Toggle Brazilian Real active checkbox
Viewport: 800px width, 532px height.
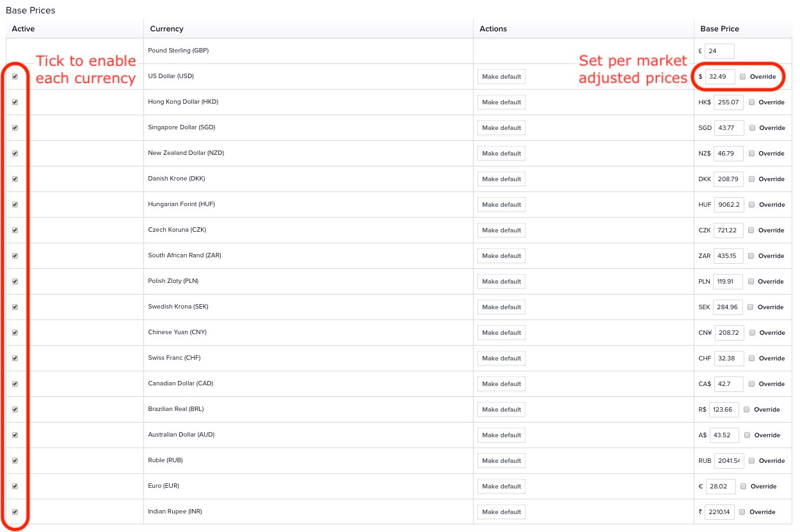click(15, 410)
